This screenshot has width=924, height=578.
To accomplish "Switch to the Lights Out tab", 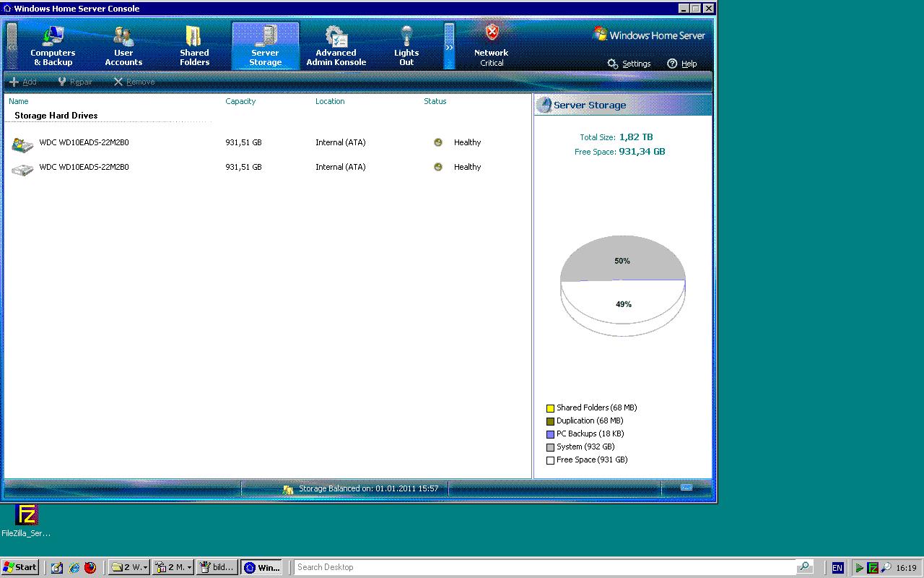I will click(x=406, y=46).
